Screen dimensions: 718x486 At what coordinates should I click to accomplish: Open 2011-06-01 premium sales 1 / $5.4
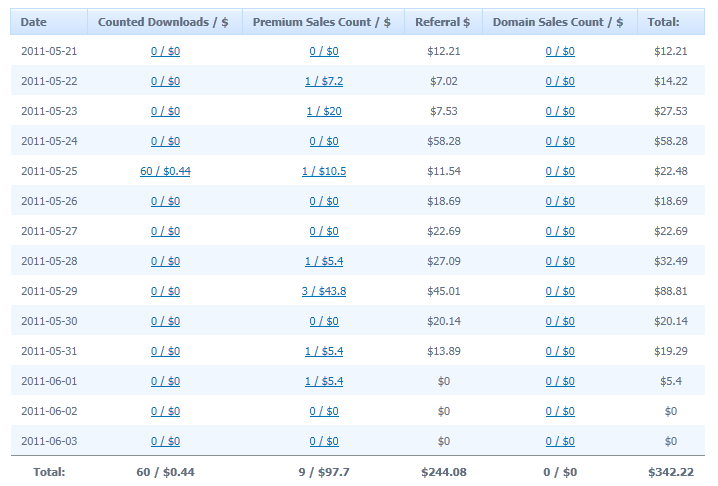point(324,382)
